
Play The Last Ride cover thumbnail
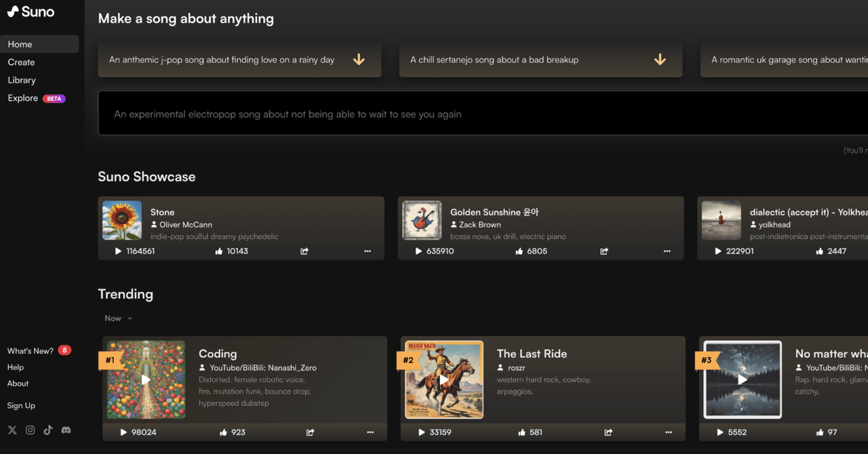coord(444,380)
